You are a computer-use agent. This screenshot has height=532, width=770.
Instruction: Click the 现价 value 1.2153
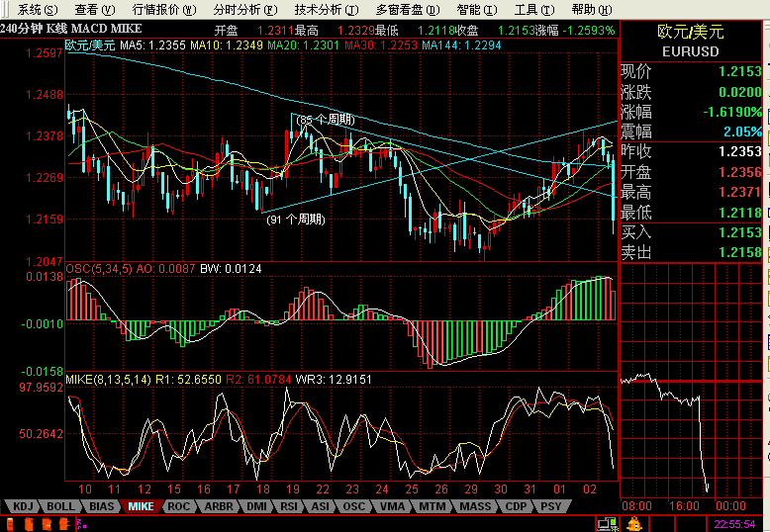(x=740, y=71)
